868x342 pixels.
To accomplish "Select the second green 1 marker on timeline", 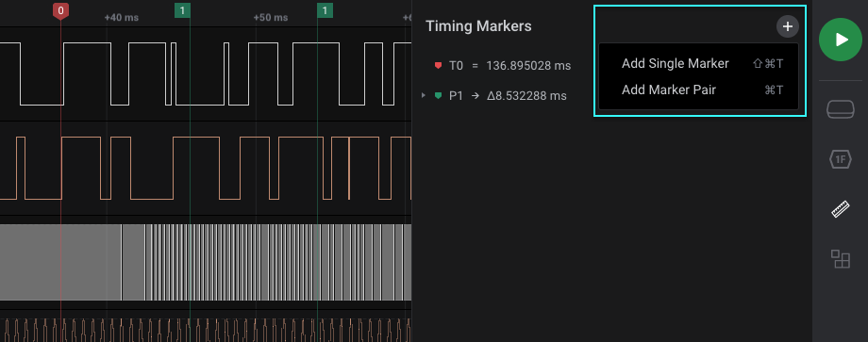I will (325, 10).
